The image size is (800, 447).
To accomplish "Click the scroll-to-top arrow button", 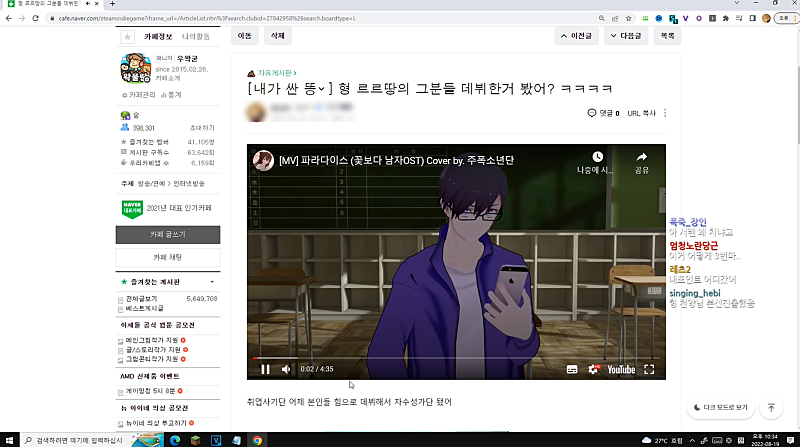I will pos(771,407).
